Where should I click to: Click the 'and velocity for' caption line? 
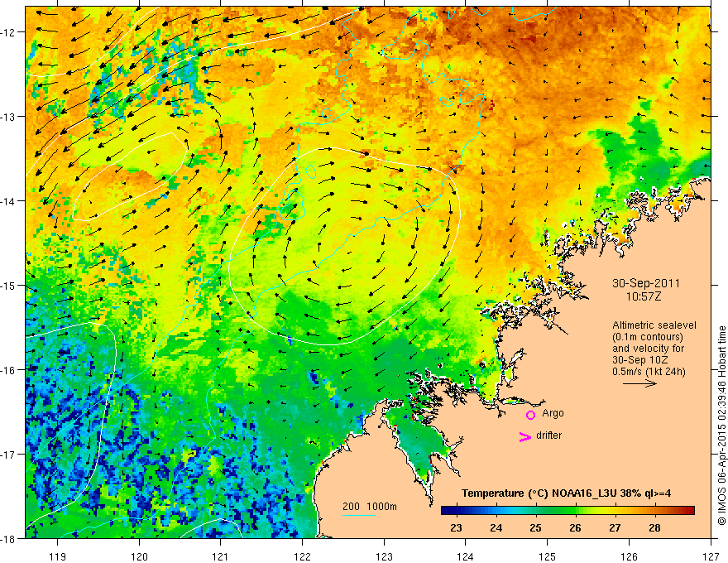click(648, 349)
